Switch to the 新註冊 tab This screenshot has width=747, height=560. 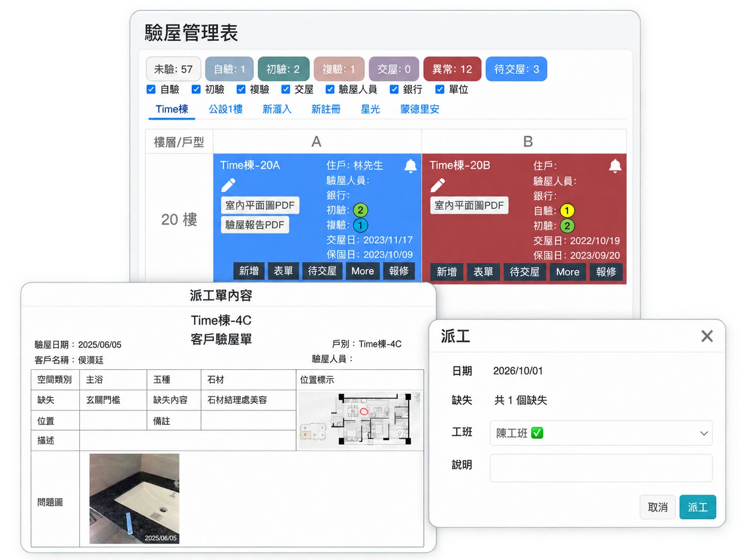(x=326, y=109)
